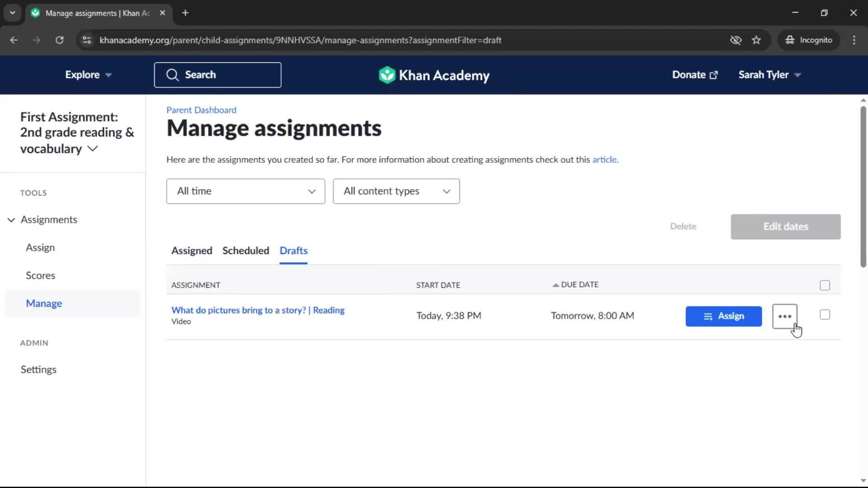The height and width of the screenshot is (488, 868).
Task: Open the Explore dropdown menu
Action: [x=88, y=75]
